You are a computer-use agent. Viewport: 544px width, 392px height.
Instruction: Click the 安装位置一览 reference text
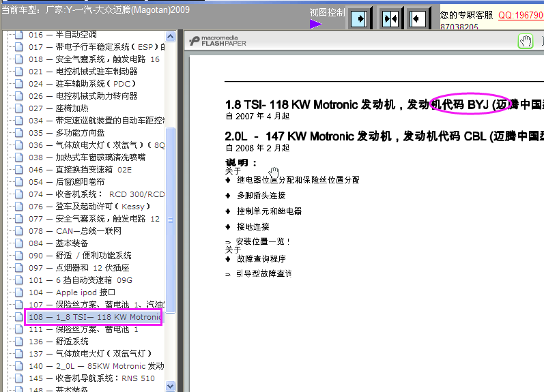(263, 241)
